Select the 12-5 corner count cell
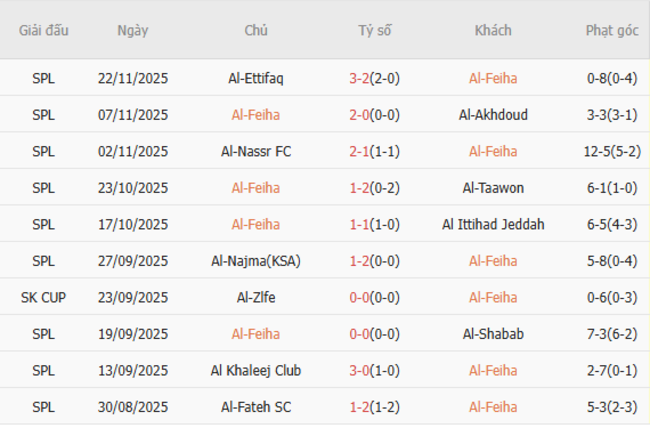The width and height of the screenshot is (650, 428). (613, 151)
